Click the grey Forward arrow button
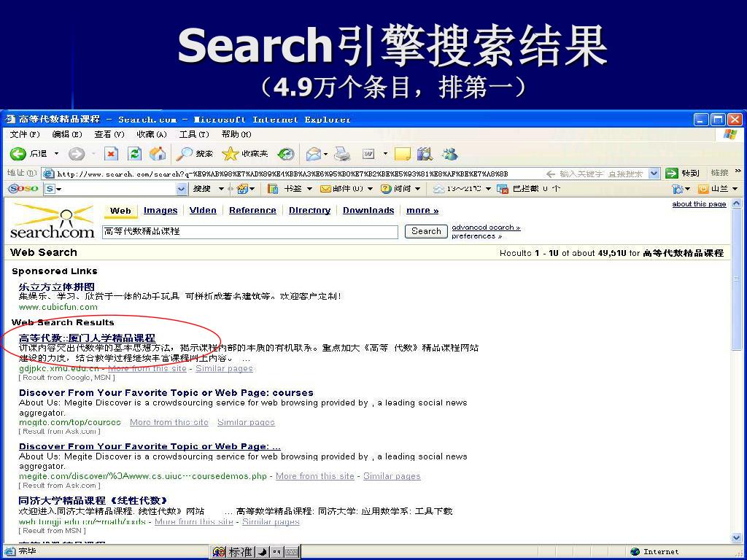747x560 pixels. tap(76, 154)
